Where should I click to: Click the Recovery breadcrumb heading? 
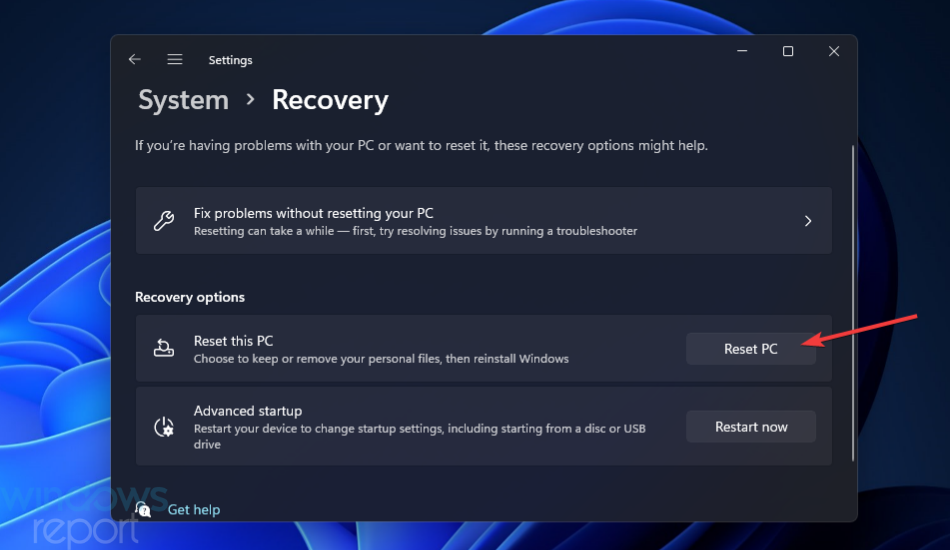[x=330, y=100]
